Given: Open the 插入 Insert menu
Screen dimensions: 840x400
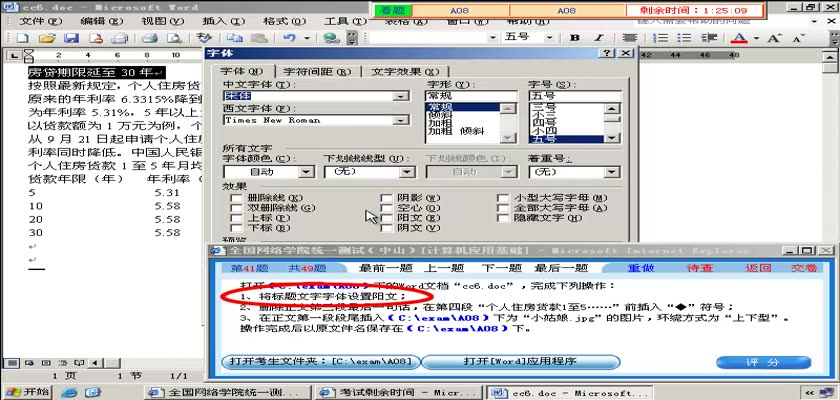Looking at the screenshot, I should tap(223, 21).
